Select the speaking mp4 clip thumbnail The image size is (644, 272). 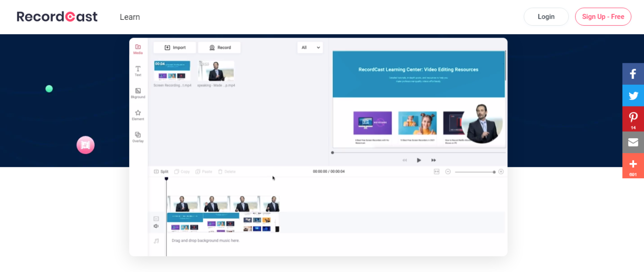tap(216, 71)
